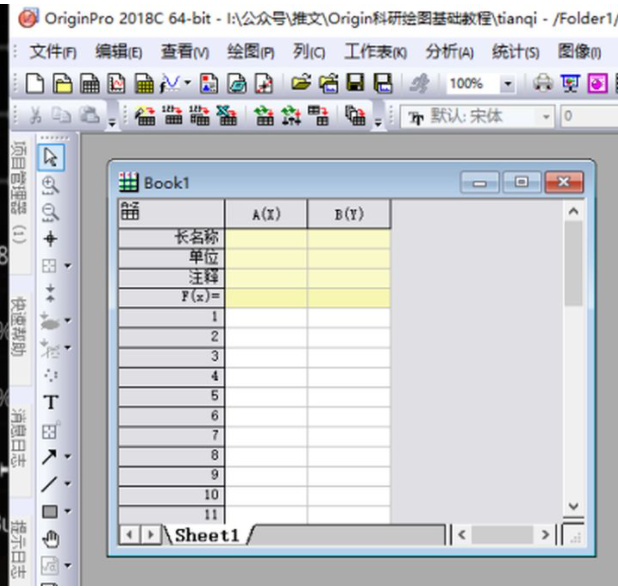Click Book1 vertical scrollbar down arrow
Viewport: 618px width, 588px height.
(x=573, y=506)
